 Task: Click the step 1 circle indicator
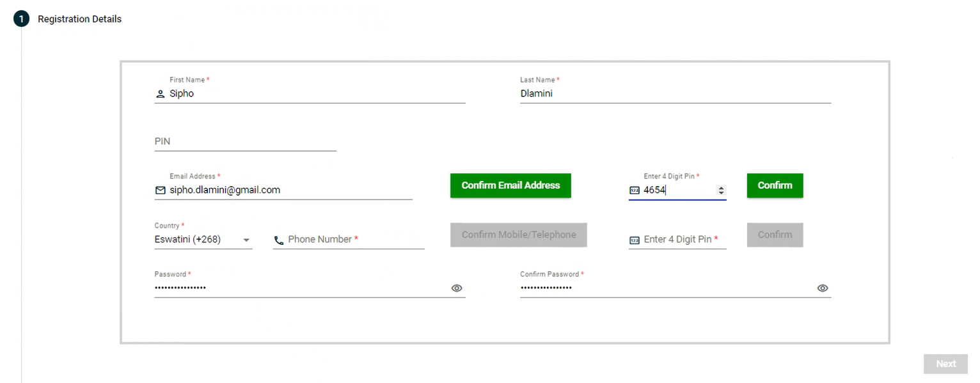21,19
